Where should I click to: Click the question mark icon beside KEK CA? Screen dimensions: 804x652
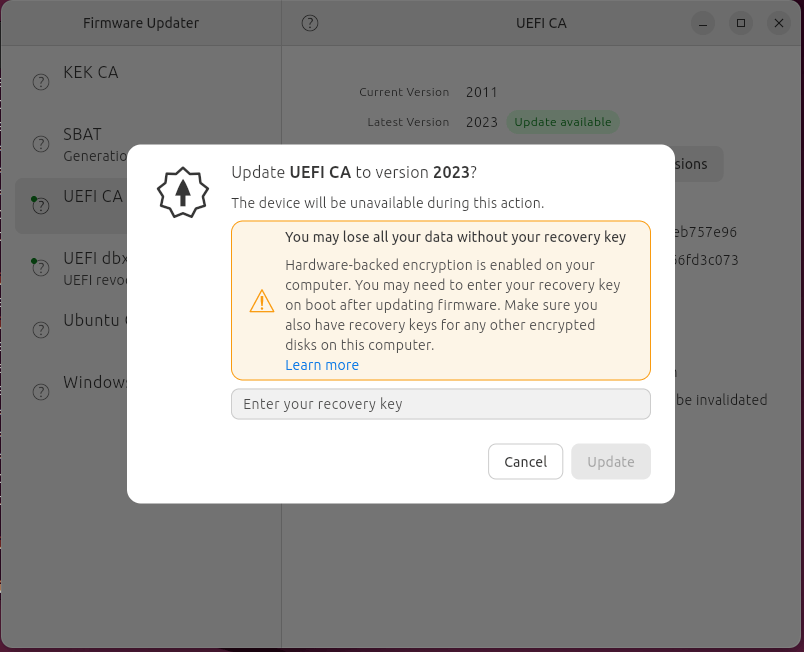(x=41, y=82)
